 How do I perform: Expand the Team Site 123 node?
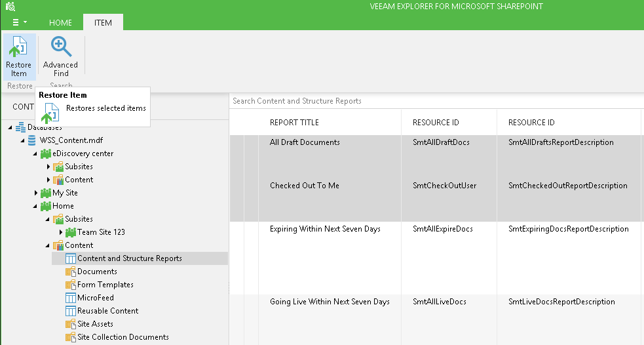(x=62, y=232)
